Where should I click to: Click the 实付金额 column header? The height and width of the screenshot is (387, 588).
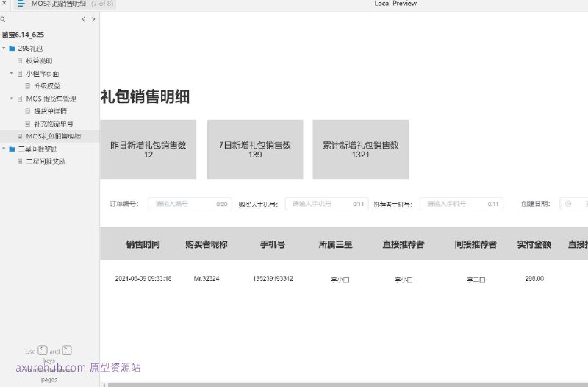[534, 244]
